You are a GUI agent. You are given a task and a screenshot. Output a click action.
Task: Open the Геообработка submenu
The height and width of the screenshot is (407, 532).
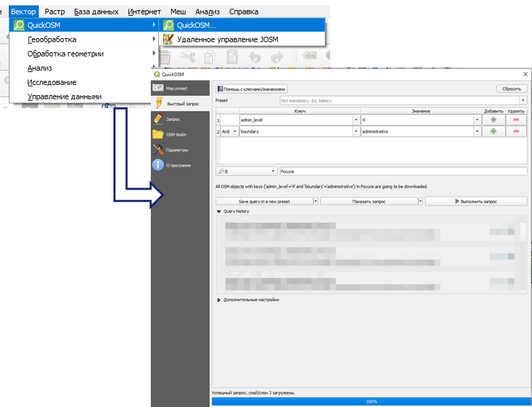coord(84,39)
